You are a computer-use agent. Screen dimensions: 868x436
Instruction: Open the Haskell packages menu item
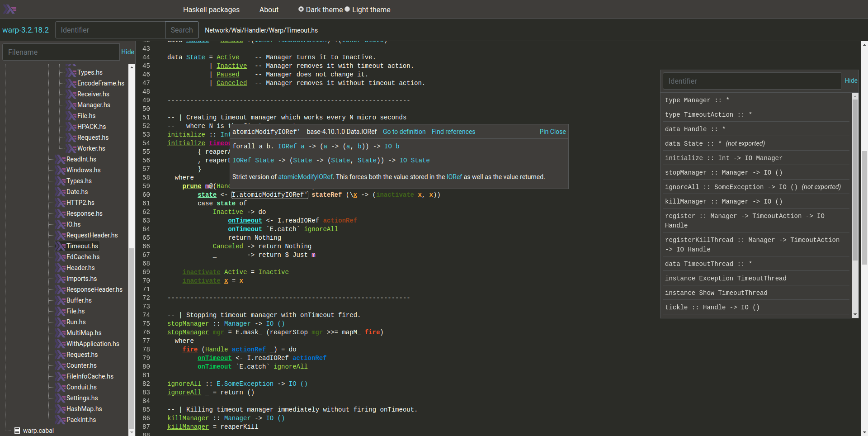tap(211, 9)
